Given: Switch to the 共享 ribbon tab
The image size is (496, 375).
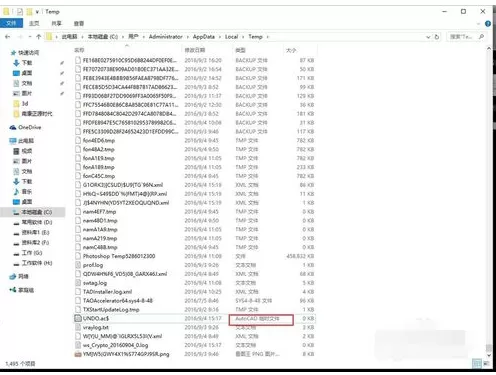Looking at the screenshot, I should tap(56, 23).
